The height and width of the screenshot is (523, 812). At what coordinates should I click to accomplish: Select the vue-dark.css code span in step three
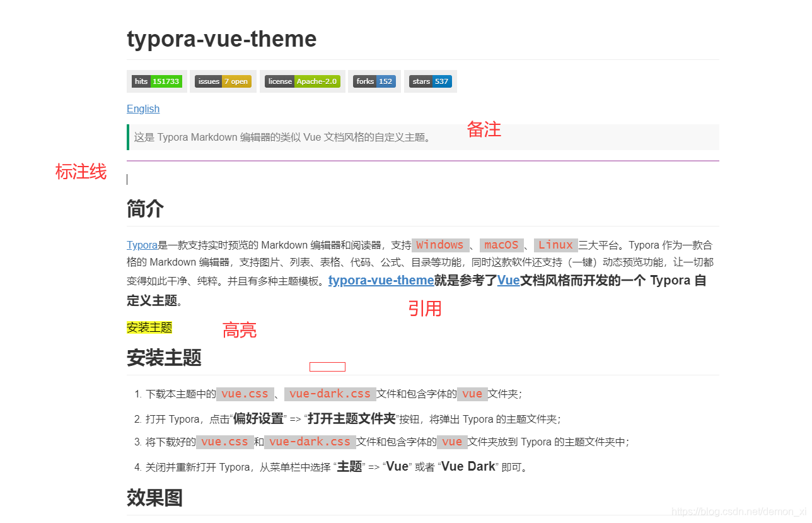[310, 442]
